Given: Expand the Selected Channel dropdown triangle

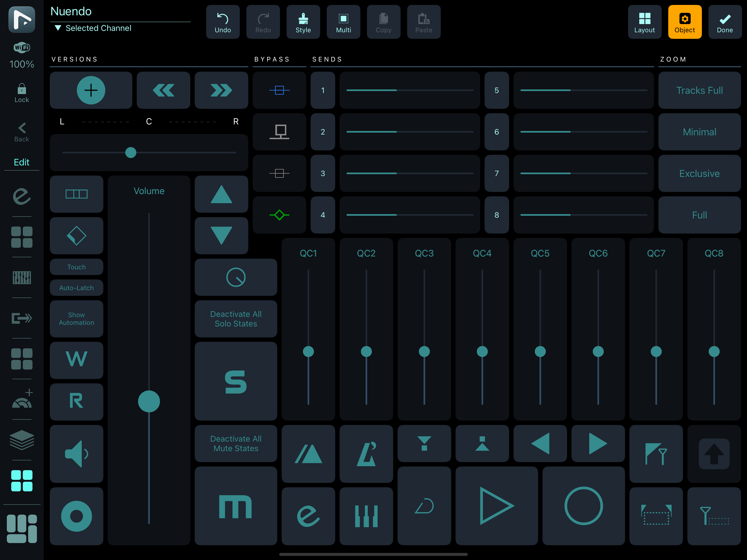Looking at the screenshot, I should 58,28.
